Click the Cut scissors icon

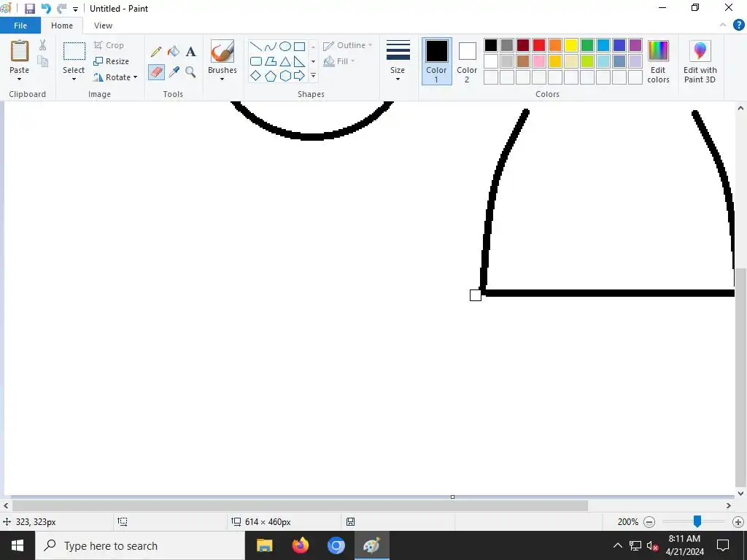pos(43,45)
